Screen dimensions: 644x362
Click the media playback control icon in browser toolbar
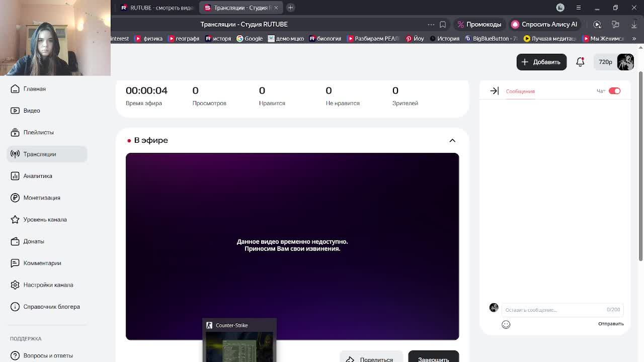coord(597,24)
